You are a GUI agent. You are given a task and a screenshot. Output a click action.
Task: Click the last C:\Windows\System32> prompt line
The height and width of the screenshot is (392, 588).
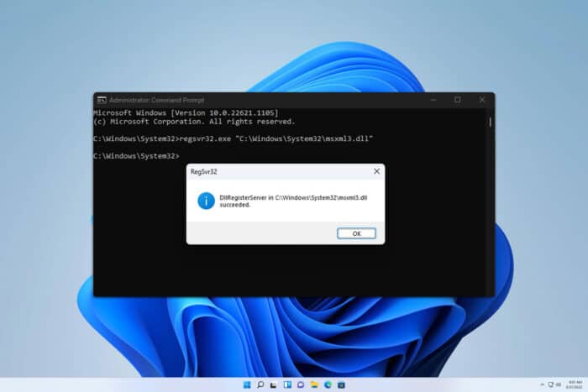pyautogui.click(x=136, y=156)
